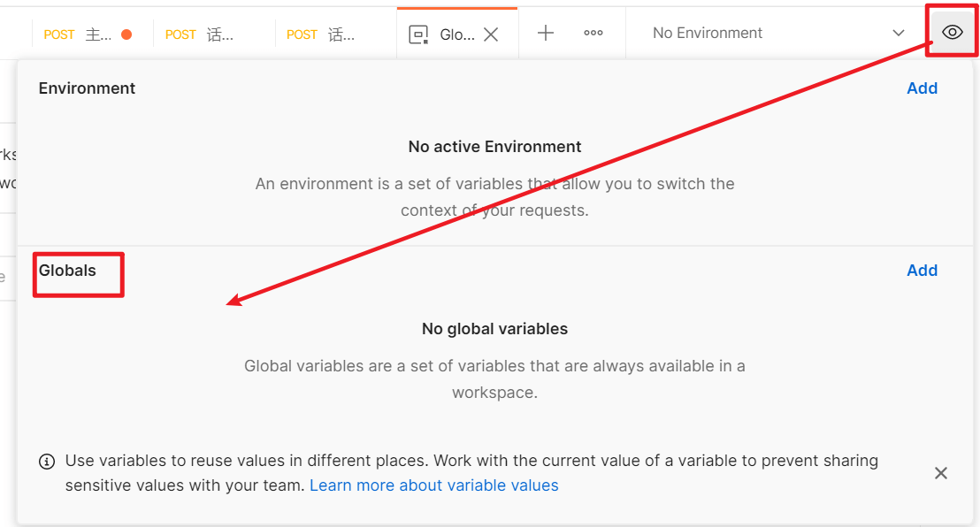Image resolution: width=980 pixels, height=527 pixels.
Task: Click the No global variables message
Action: tap(494, 329)
